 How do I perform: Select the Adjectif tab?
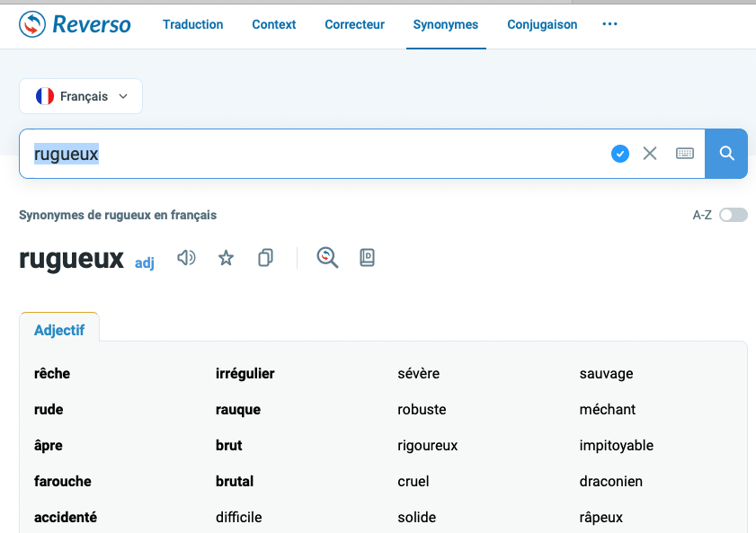click(x=59, y=330)
